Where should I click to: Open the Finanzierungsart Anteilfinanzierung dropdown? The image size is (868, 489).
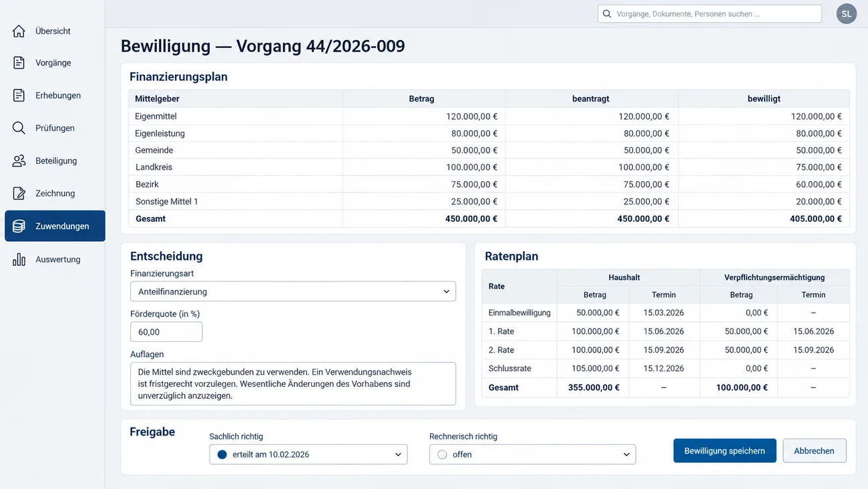293,291
